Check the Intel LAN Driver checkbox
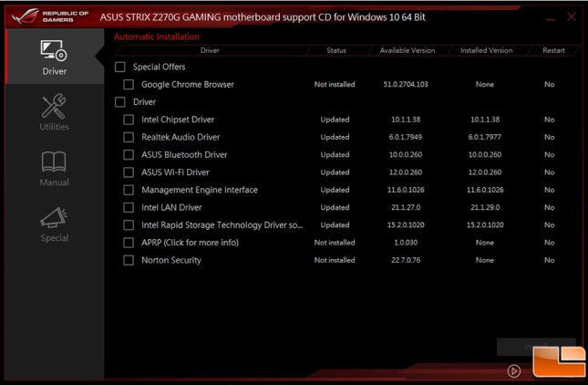The width and height of the screenshot is (588, 385). 129,207
